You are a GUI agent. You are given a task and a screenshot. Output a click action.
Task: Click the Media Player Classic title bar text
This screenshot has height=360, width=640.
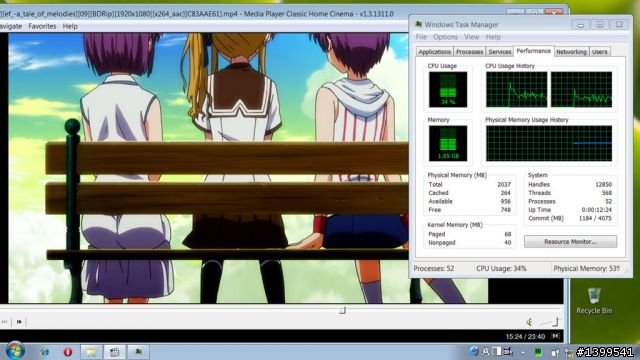point(197,14)
